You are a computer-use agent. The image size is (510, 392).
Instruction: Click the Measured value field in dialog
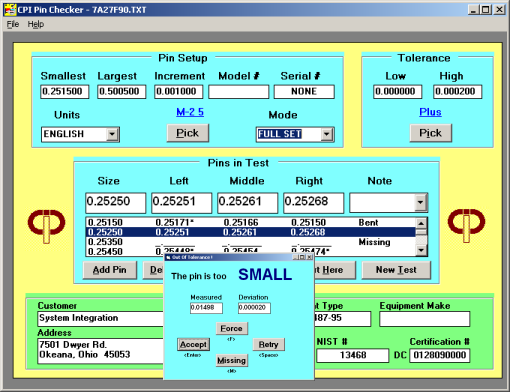pos(206,308)
